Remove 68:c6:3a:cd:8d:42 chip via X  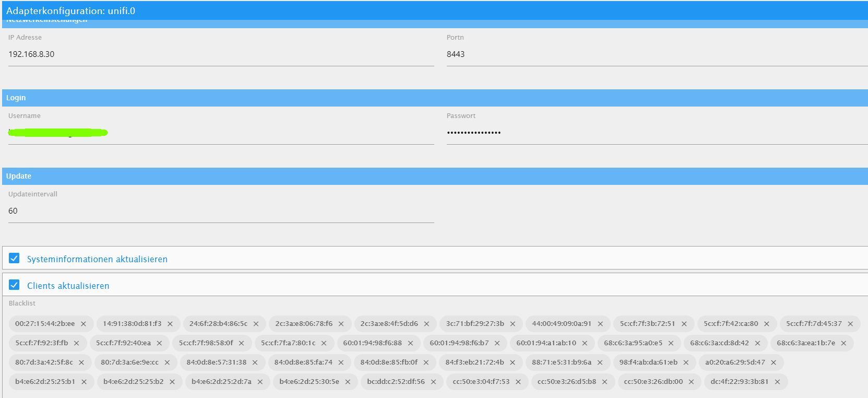[758, 343]
